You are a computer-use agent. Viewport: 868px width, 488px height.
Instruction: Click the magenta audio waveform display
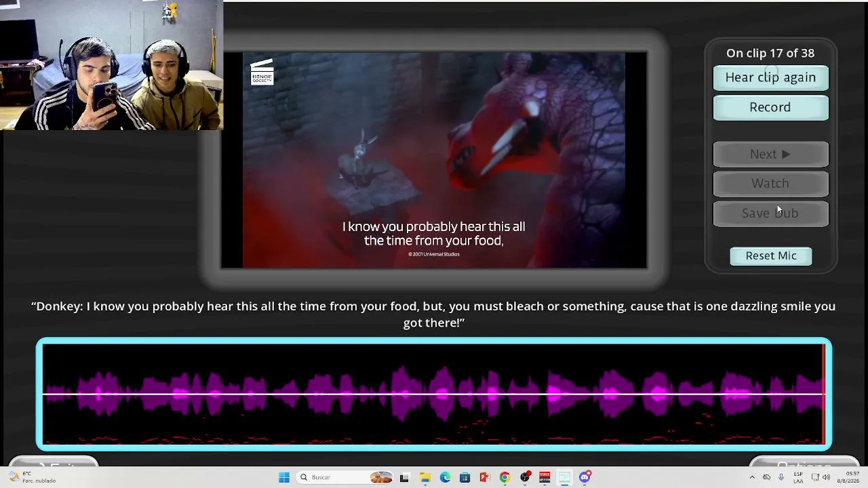434,394
